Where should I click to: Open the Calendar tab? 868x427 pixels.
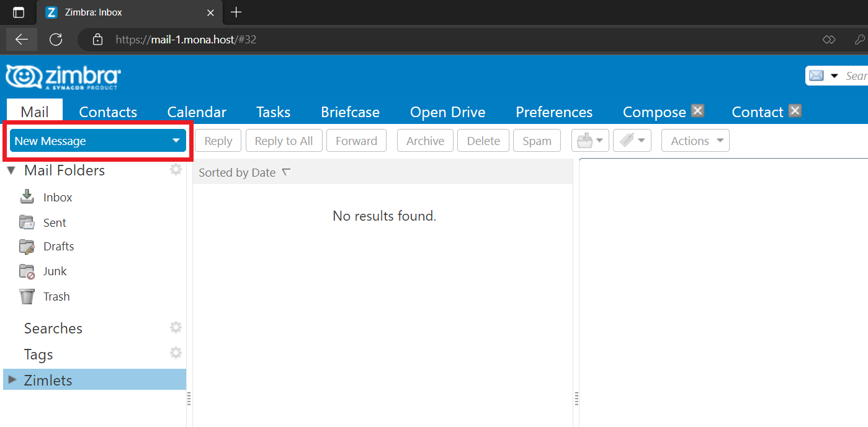197,112
